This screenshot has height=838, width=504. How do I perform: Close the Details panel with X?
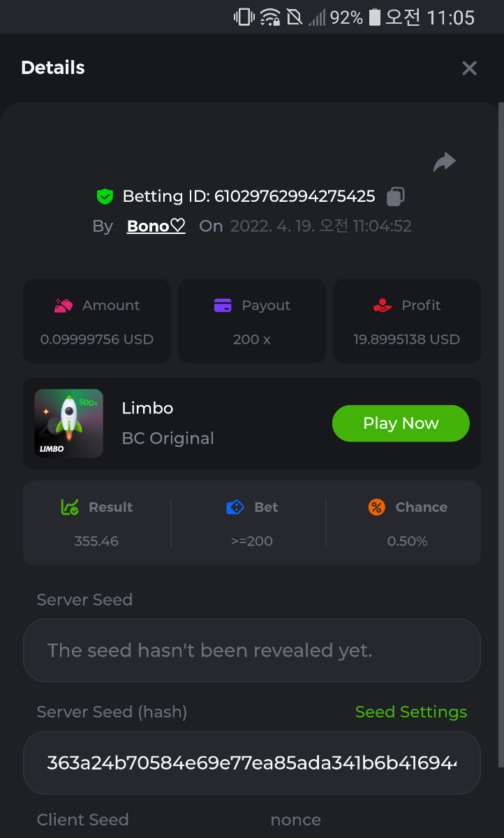(469, 68)
